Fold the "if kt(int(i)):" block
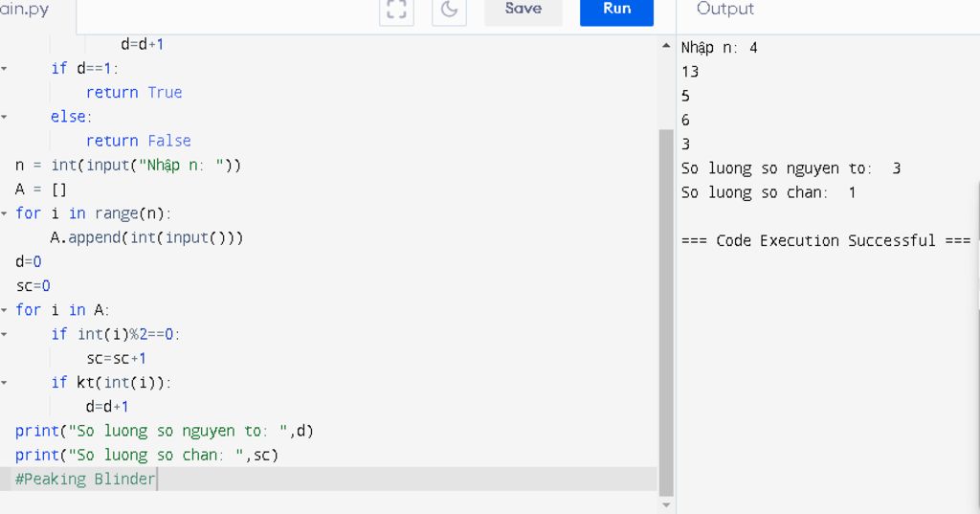The width and height of the screenshot is (980, 514). pos(5,382)
